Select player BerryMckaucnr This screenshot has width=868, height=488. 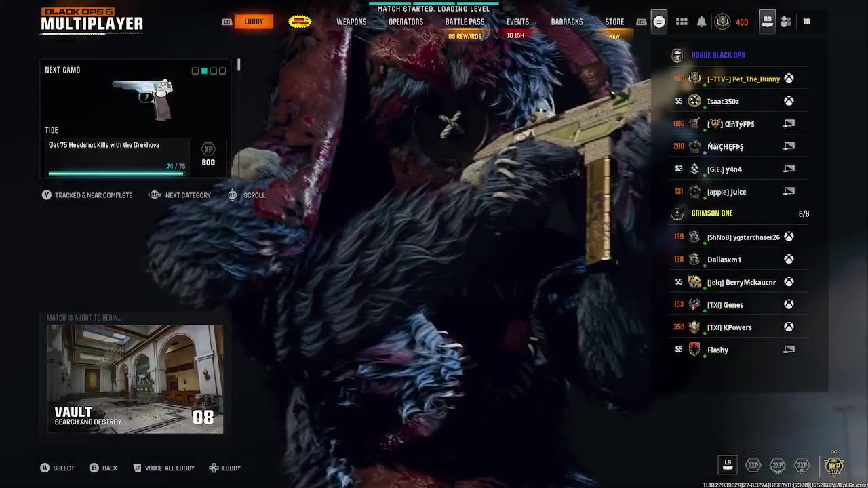click(738, 282)
